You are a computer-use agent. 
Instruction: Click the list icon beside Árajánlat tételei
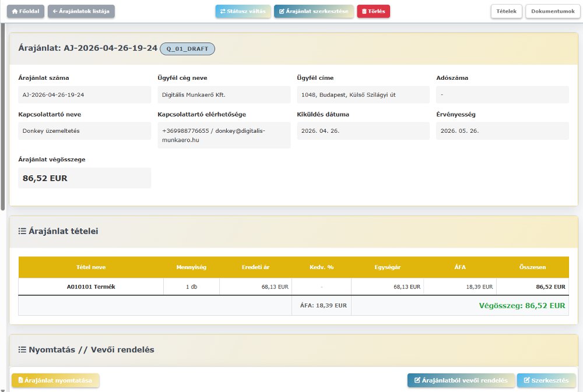coord(23,231)
